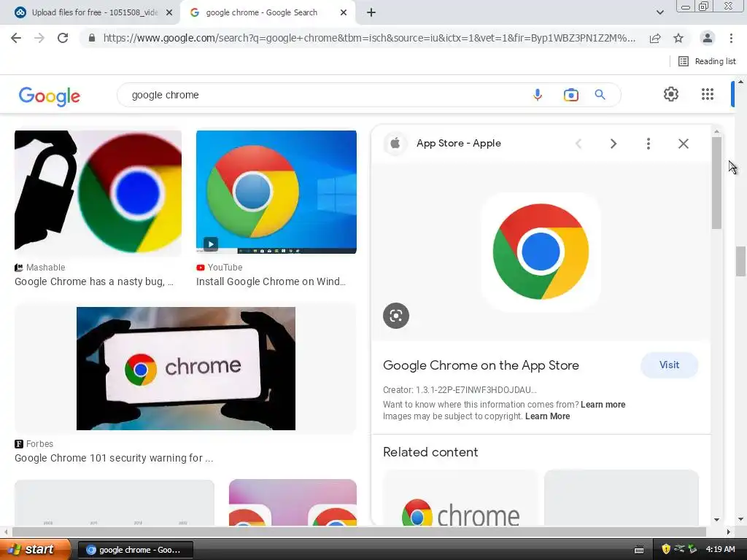Show the next image in preview panel
Image resolution: width=747 pixels, height=560 pixels.
(x=613, y=144)
